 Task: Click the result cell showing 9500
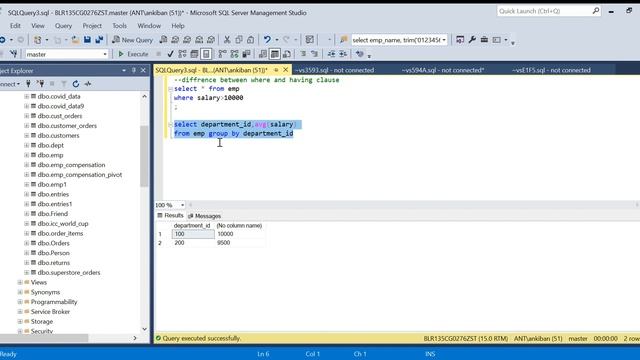point(240,243)
